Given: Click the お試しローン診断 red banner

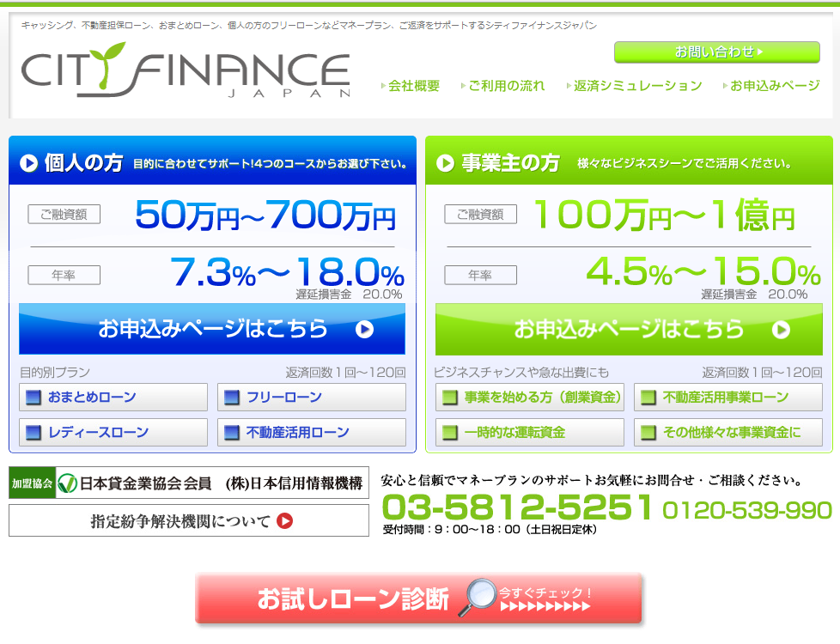Looking at the screenshot, I should coord(418,598).
